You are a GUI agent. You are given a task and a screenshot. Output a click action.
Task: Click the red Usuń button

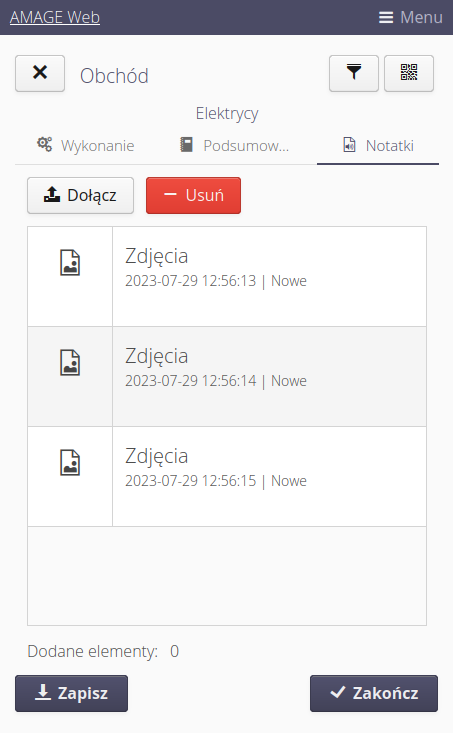[x=194, y=195]
